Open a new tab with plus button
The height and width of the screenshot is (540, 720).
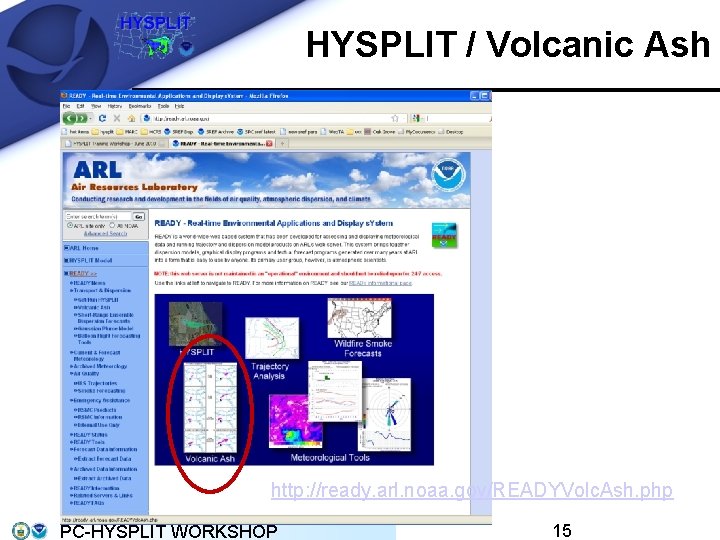282,144
